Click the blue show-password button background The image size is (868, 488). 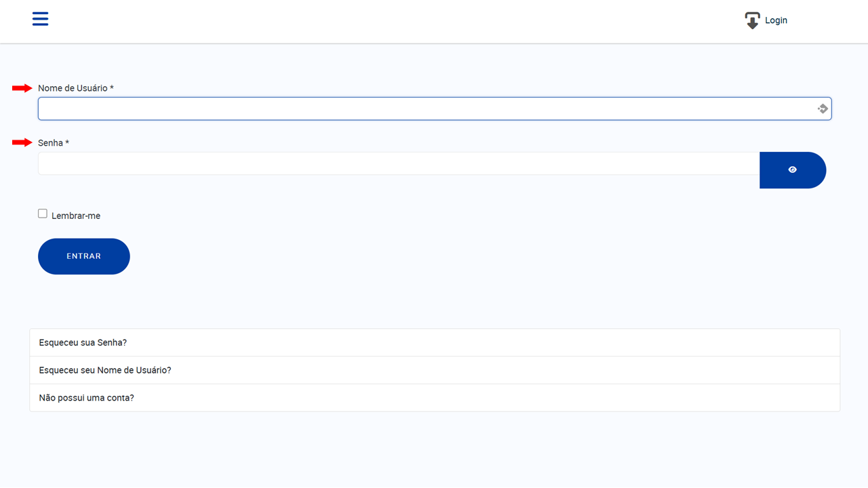point(793,170)
